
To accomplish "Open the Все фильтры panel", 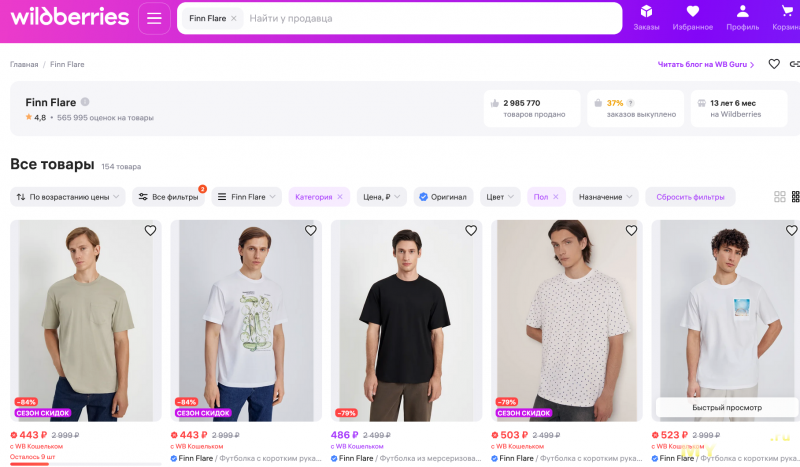I will pos(168,197).
